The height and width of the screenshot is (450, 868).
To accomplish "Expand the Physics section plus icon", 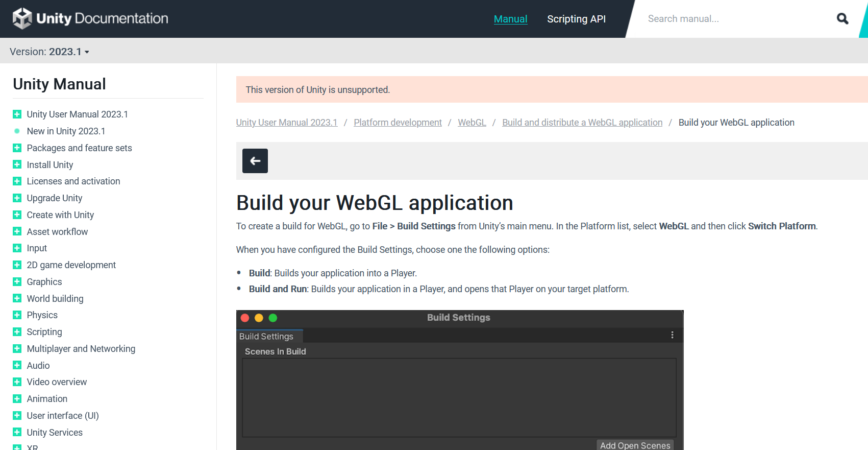I will [x=17, y=315].
